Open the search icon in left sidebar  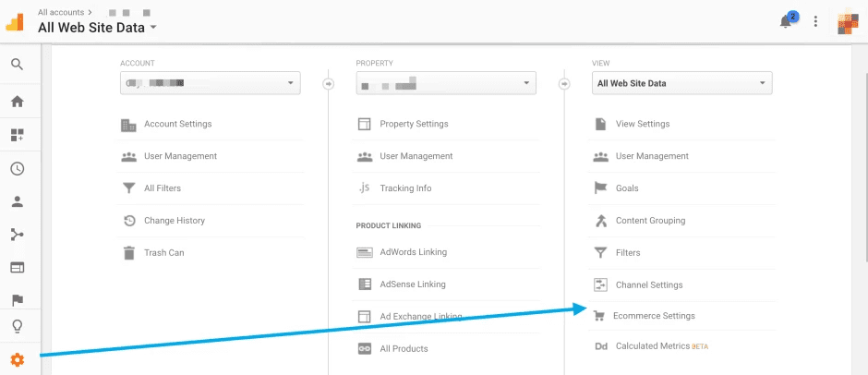[x=18, y=65]
